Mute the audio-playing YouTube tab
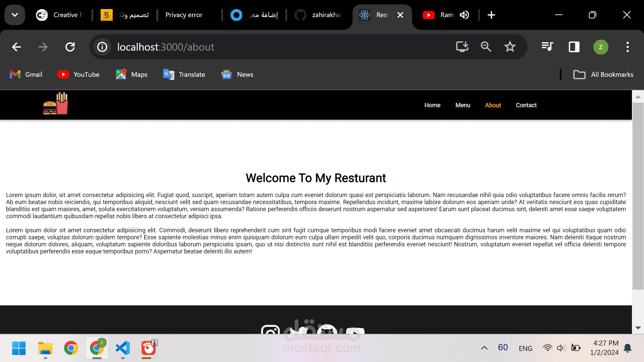Image resolution: width=644 pixels, height=362 pixels. 464,15
